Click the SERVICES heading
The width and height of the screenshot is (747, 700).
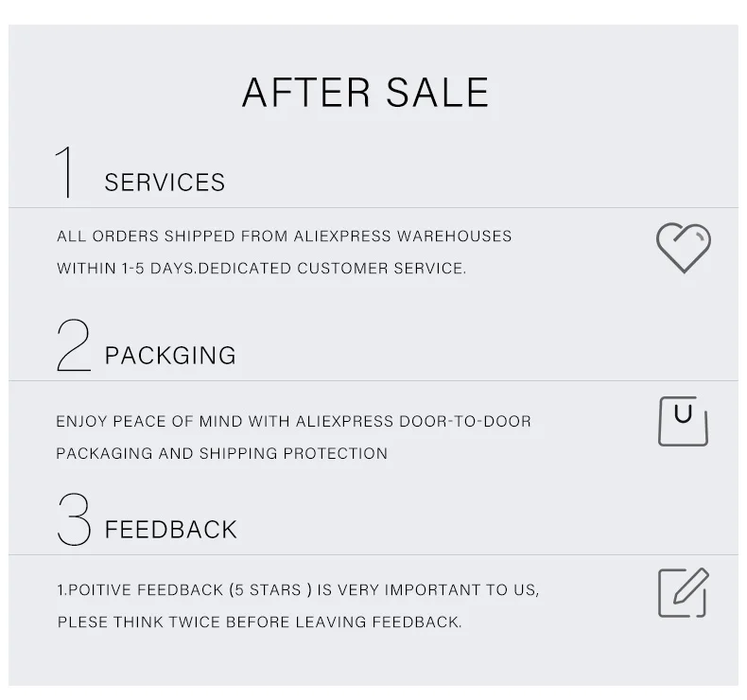click(165, 183)
